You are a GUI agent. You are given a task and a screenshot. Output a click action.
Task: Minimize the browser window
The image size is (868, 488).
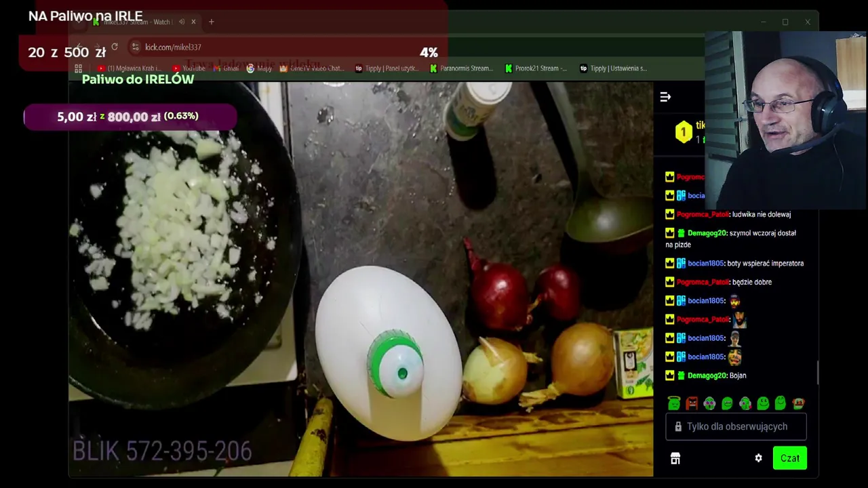(x=763, y=22)
